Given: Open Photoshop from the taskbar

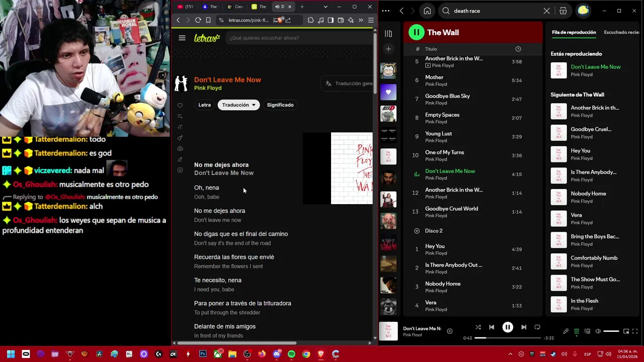Looking at the screenshot, I should pyautogui.click(x=203, y=354).
